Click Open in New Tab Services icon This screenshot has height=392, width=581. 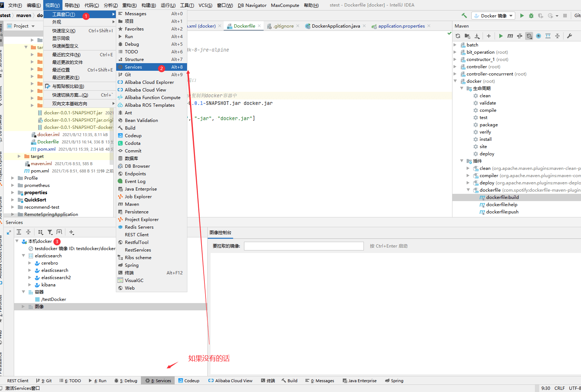click(x=60, y=232)
